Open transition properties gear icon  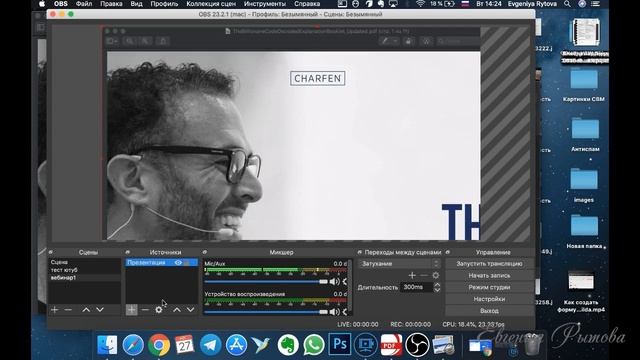(436, 276)
